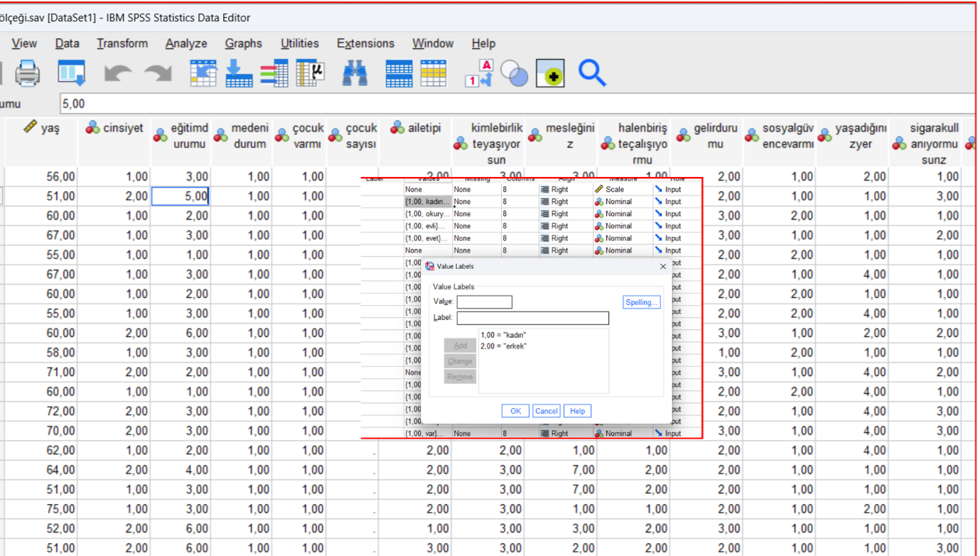Toggle the Value Labels icon (A and 1)
980x556 pixels.
tap(479, 73)
